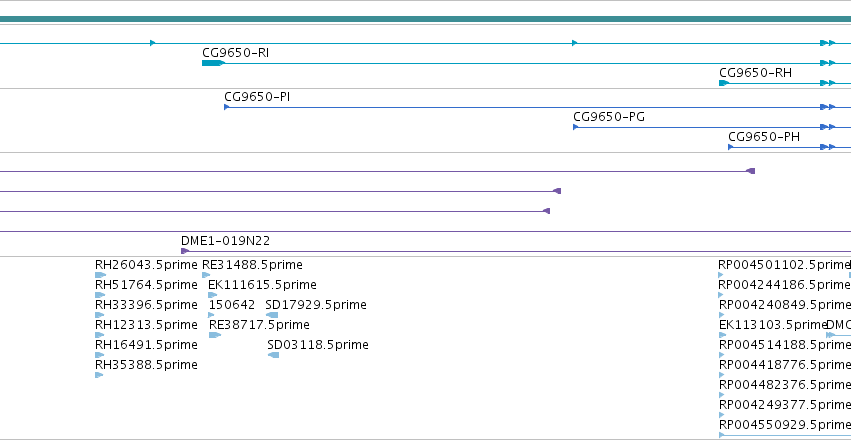Open the SD03118.5prime EST feature

tap(318, 345)
